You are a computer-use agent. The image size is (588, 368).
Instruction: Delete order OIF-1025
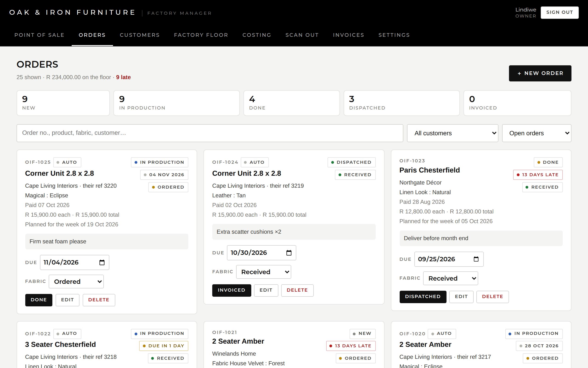tap(99, 300)
